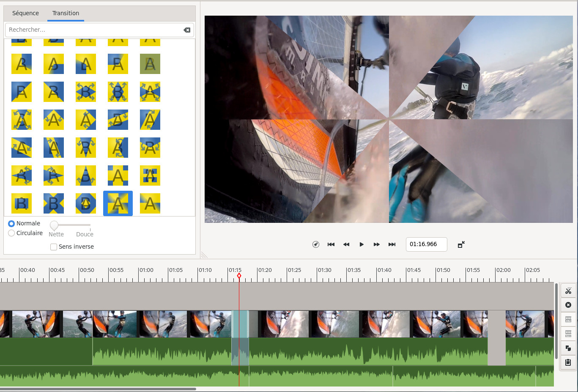This screenshot has width=578, height=392.
Task: Jump to the end of the timeline
Action: click(x=392, y=244)
